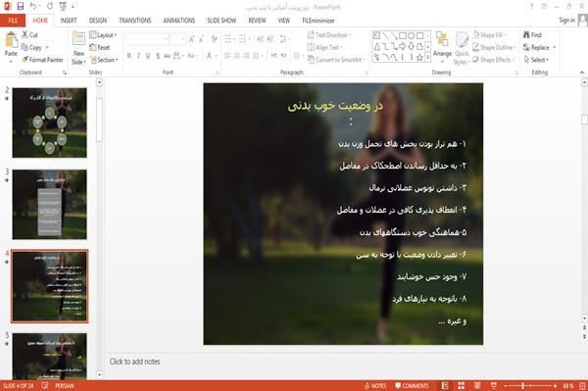Open Shape Outline options
The height and width of the screenshot is (391, 588).
pyautogui.click(x=494, y=47)
